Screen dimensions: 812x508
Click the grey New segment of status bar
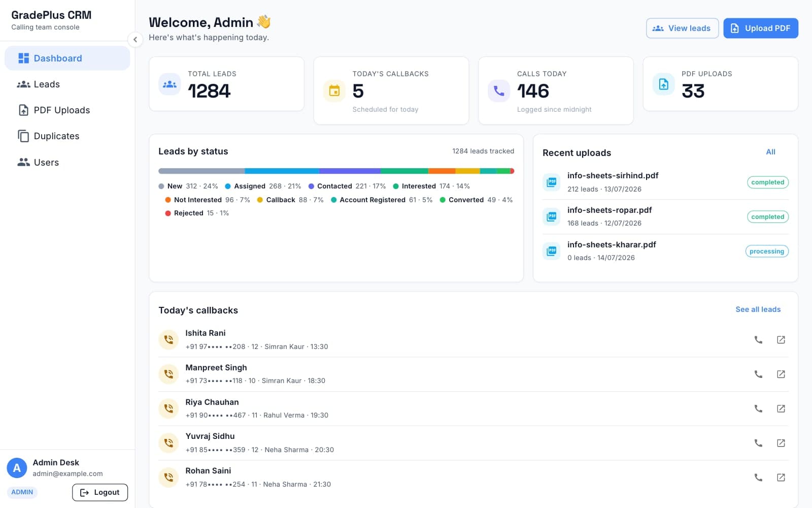pos(201,171)
